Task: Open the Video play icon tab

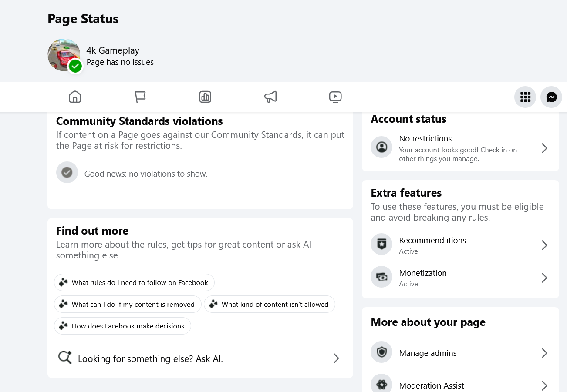Action: 335,97
